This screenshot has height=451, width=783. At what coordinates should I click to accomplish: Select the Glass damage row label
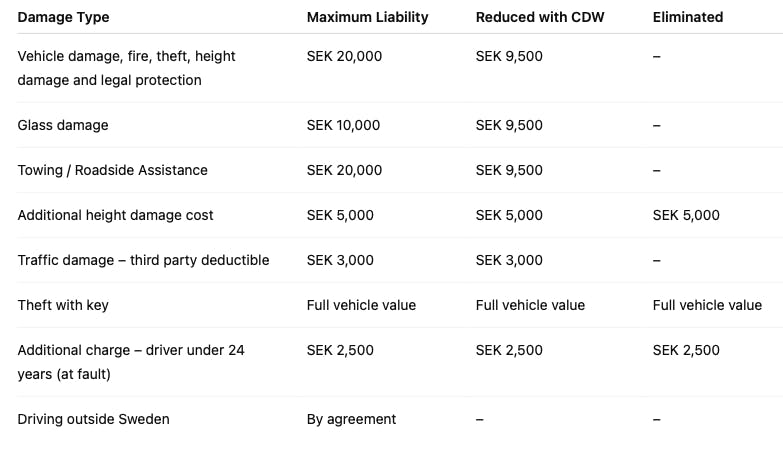tap(62, 125)
